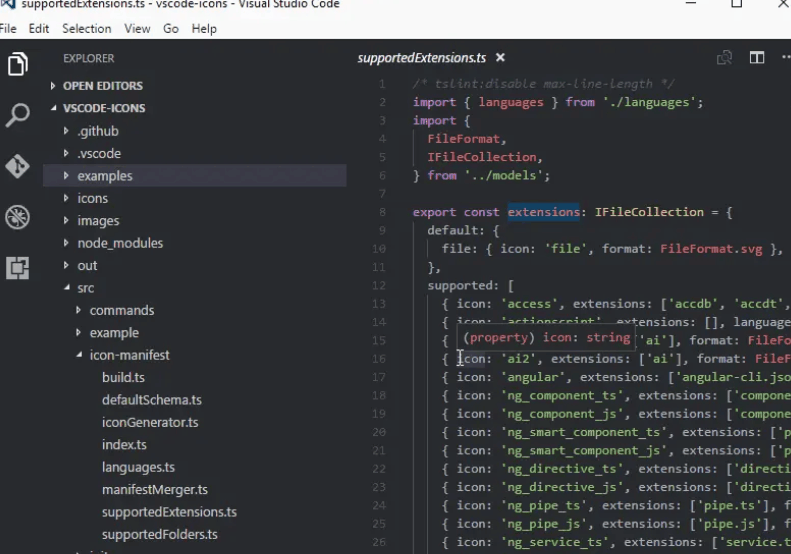The height and width of the screenshot is (554, 791).
Task: Select the supportedExtensions.ts editor tab
Action: coord(422,58)
